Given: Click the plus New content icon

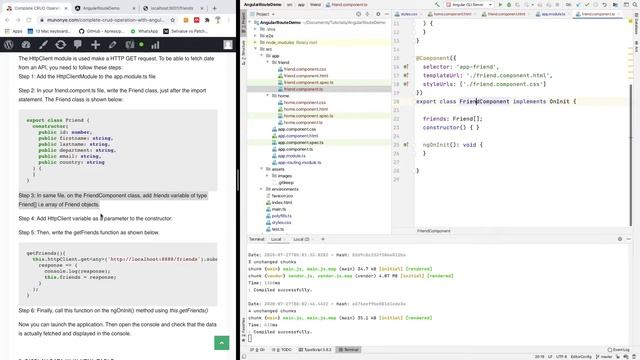Looking at the screenshot, I should tap(95, 45).
